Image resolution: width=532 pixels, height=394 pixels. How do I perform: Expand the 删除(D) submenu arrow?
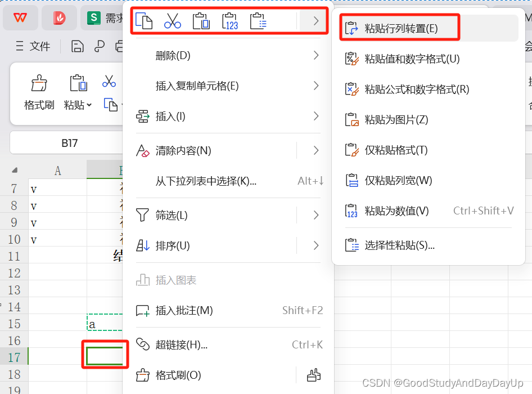(316, 55)
